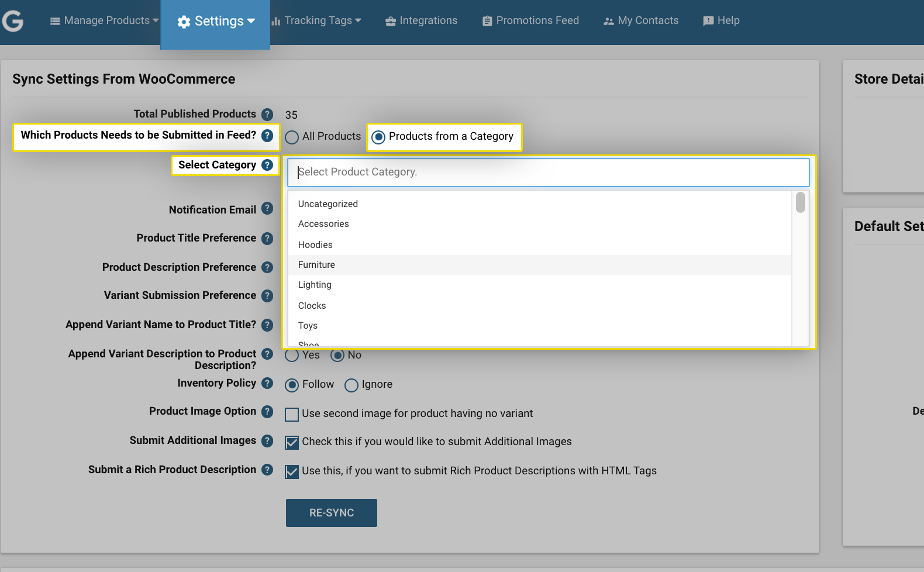Show help for Append Variant Name to Product Title
The image size is (924, 572).
[267, 325]
